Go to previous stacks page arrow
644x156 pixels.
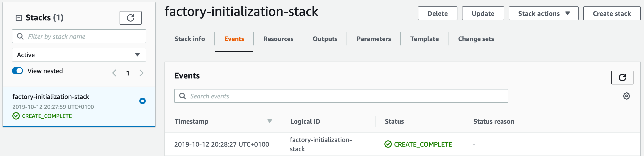(114, 73)
